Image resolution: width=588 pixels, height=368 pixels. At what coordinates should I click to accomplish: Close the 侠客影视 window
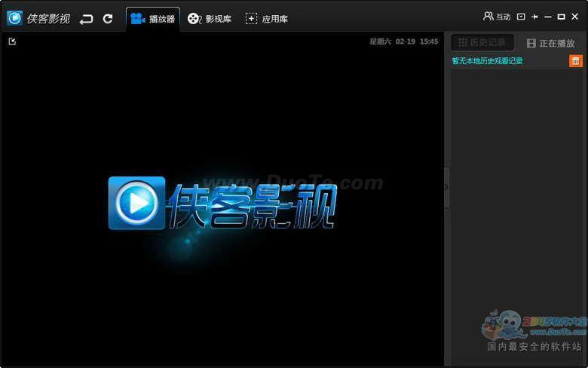575,17
